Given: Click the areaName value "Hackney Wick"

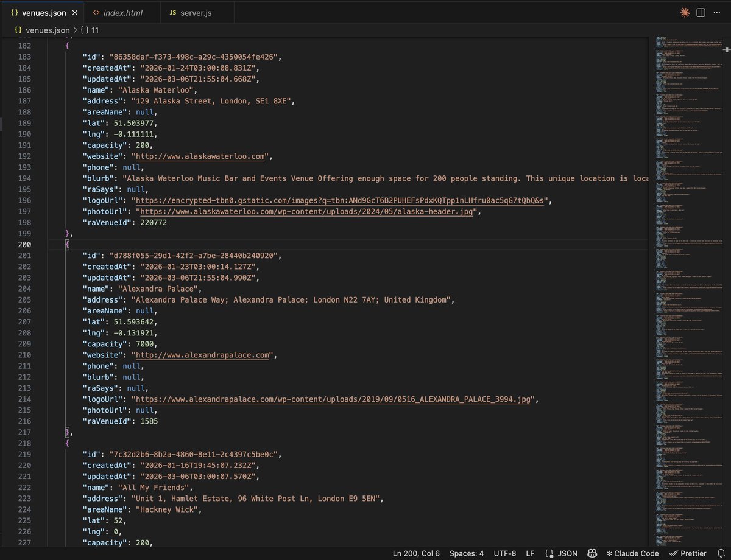Looking at the screenshot, I should (168, 509).
